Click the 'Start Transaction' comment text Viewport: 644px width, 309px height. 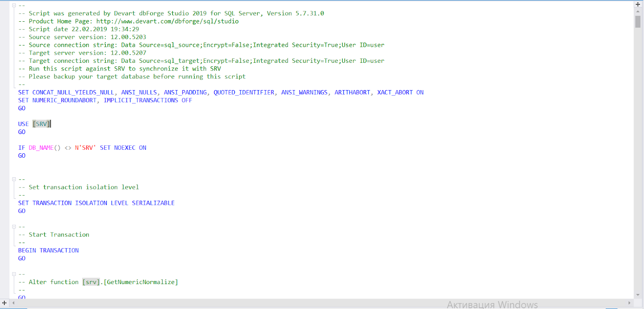(59, 235)
